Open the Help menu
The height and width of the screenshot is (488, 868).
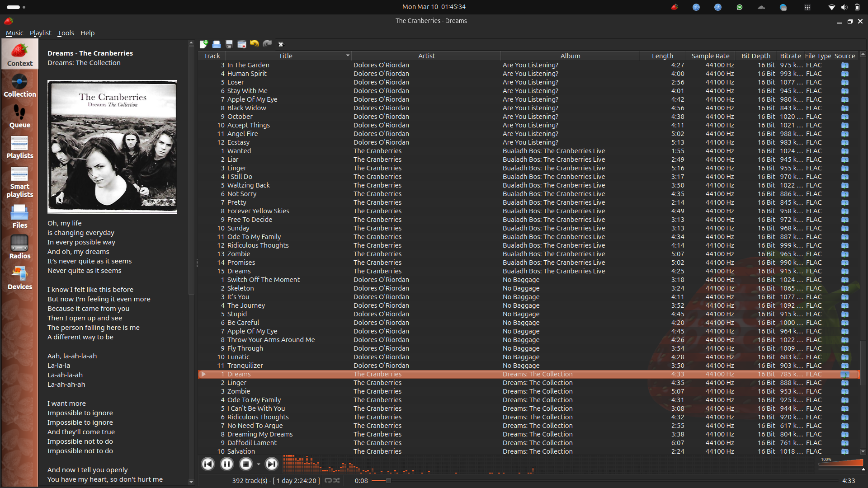click(87, 33)
